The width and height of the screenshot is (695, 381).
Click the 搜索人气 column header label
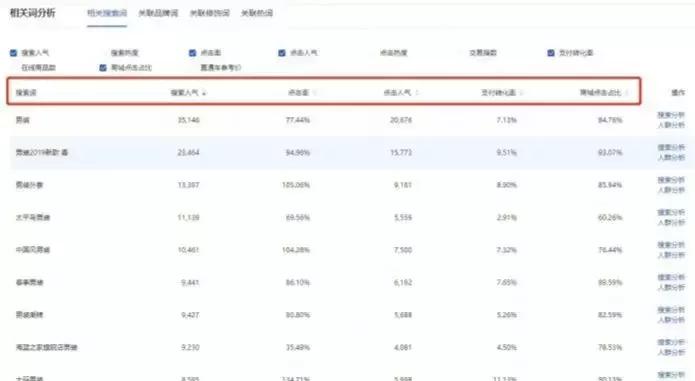pos(185,93)
